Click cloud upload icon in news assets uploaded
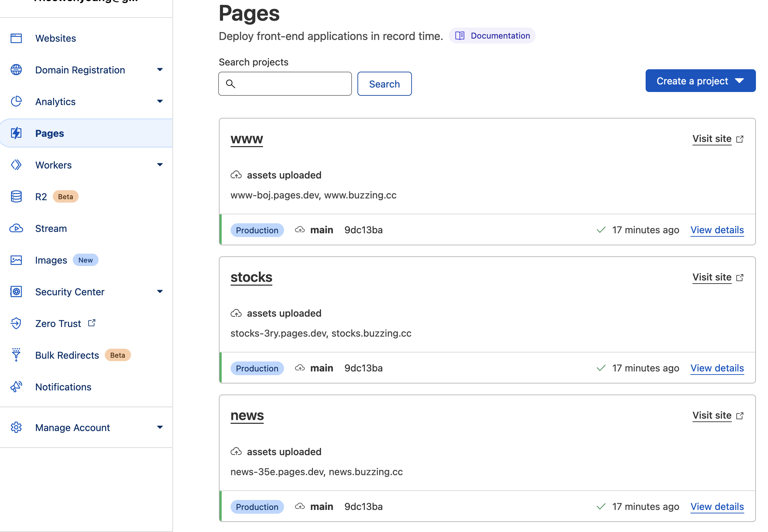 (x=236, y=451)
